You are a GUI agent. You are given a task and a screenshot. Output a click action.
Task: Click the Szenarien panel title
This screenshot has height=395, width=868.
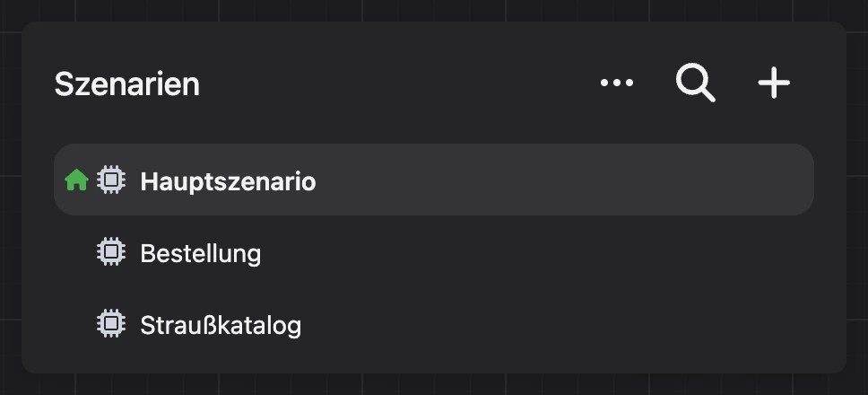coord(126,84)
